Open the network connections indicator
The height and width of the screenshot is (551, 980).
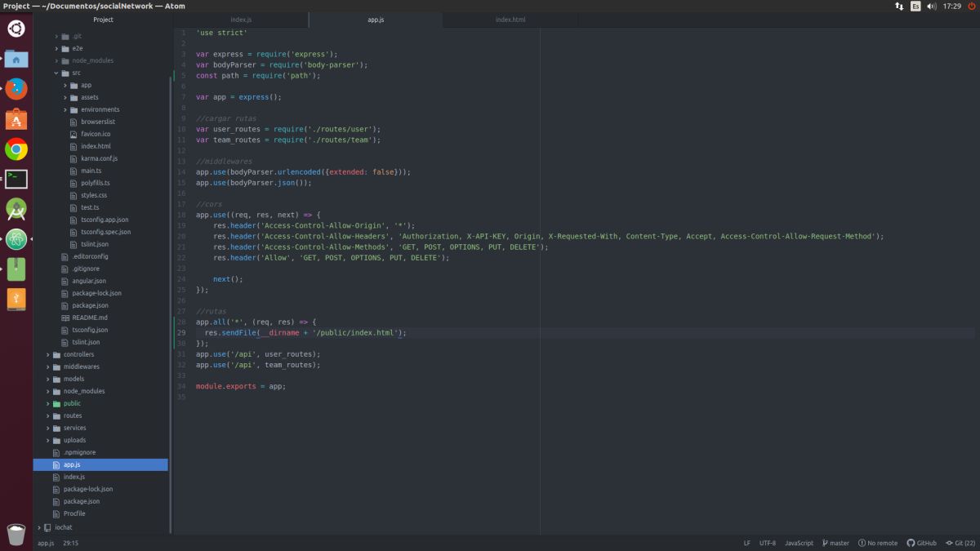point(899,6)
